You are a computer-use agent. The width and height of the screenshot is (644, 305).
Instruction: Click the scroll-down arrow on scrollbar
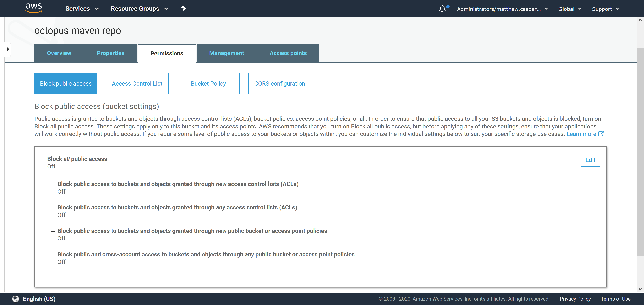[x=640, y=289]
